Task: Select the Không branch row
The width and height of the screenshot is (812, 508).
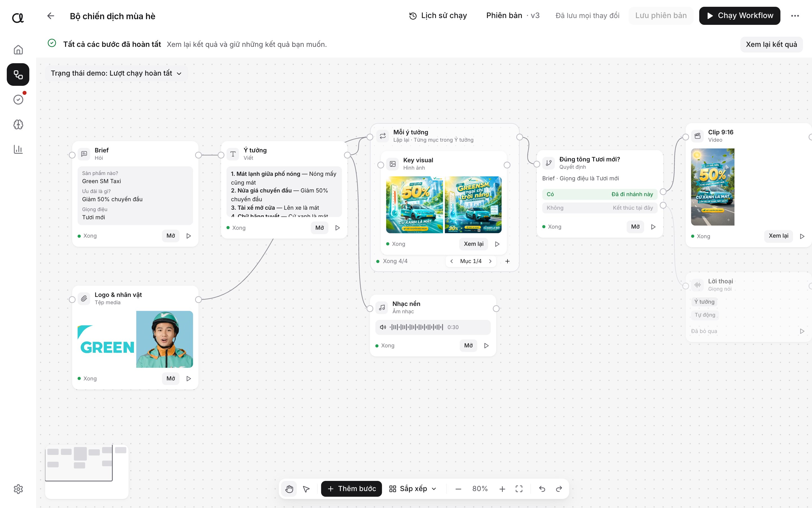Action: (600, 208)
